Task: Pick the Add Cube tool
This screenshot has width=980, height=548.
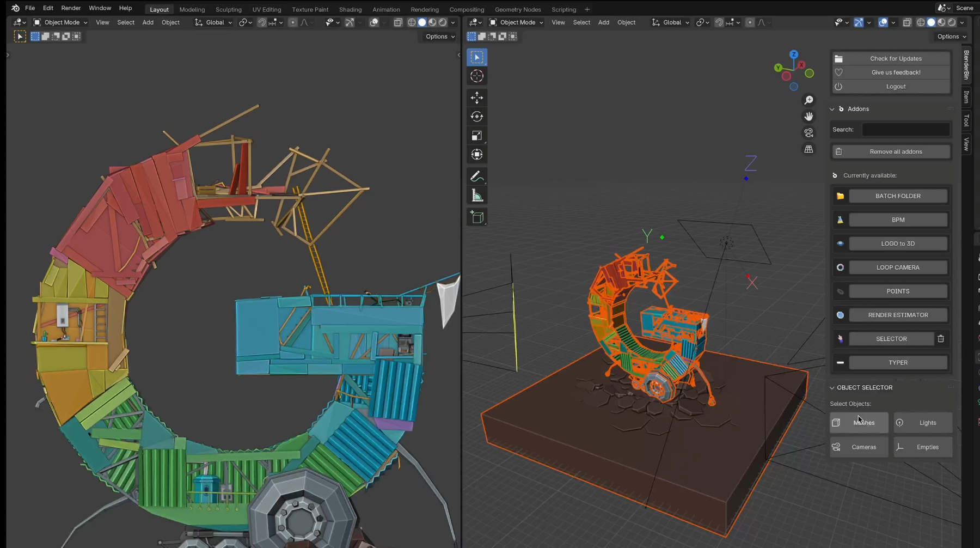Action: point(476,217)
